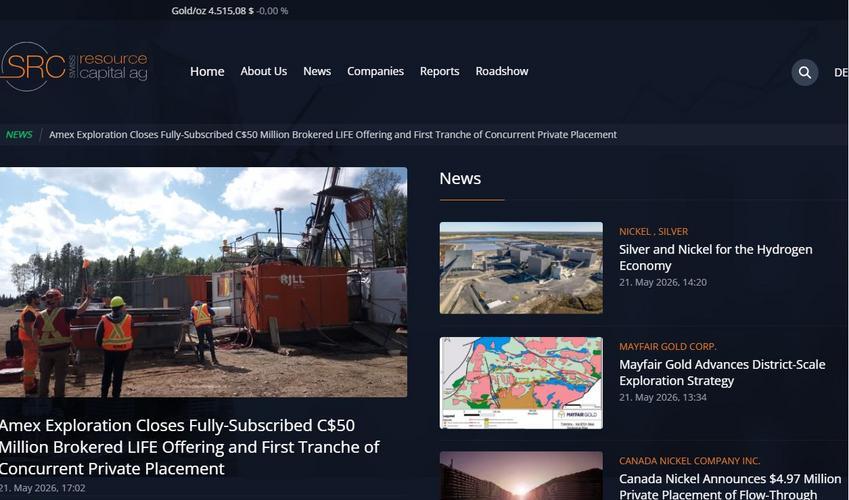849x500 pixels.
Task: Open the Companies menu item
Action: (375, 72)
